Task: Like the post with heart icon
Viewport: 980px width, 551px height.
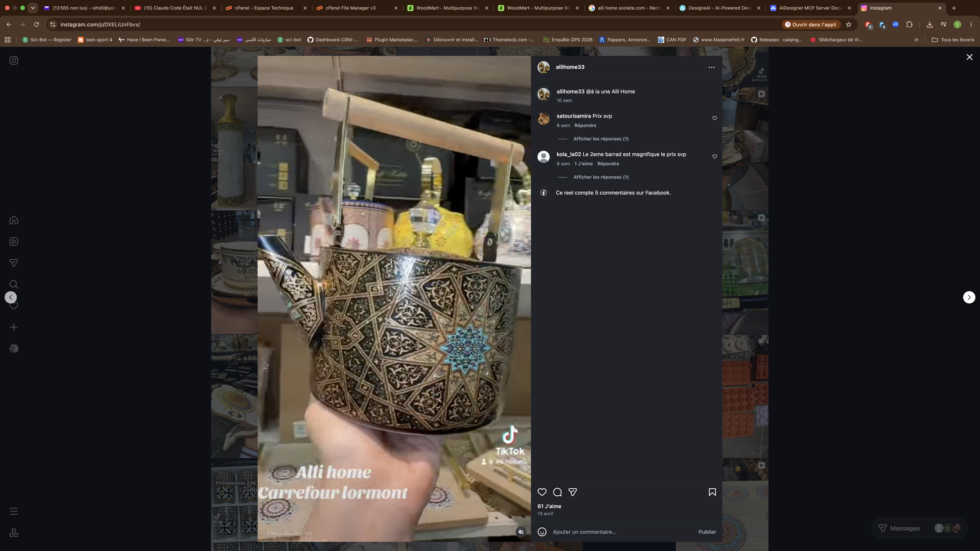Action: click(x=542, y=492)
